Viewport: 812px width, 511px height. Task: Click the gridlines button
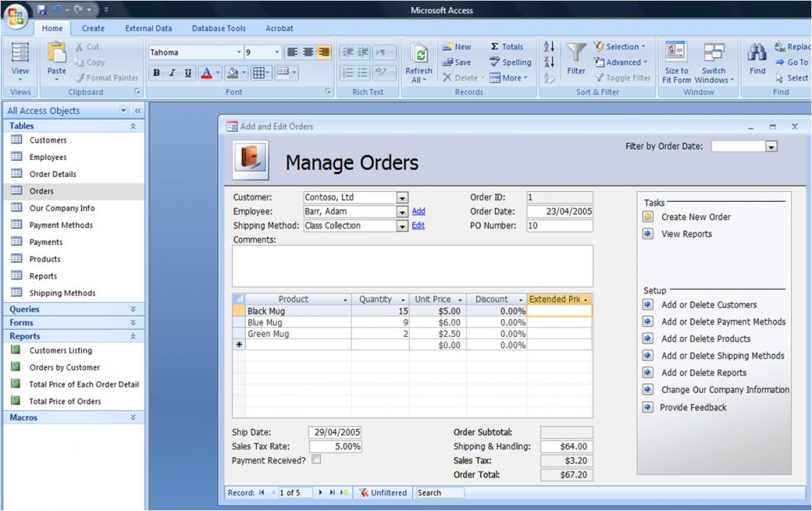coord(260,73)
